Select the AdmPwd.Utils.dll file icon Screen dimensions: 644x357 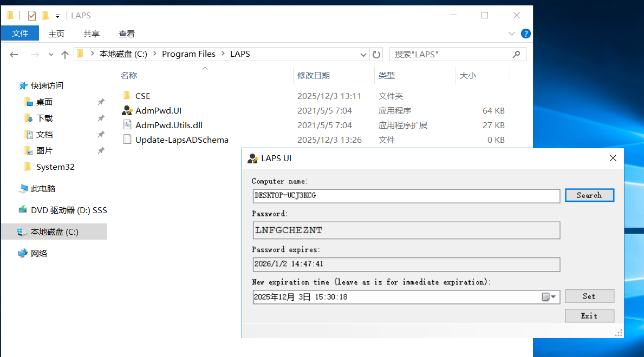pyautogui.click(x=127, y=125)
